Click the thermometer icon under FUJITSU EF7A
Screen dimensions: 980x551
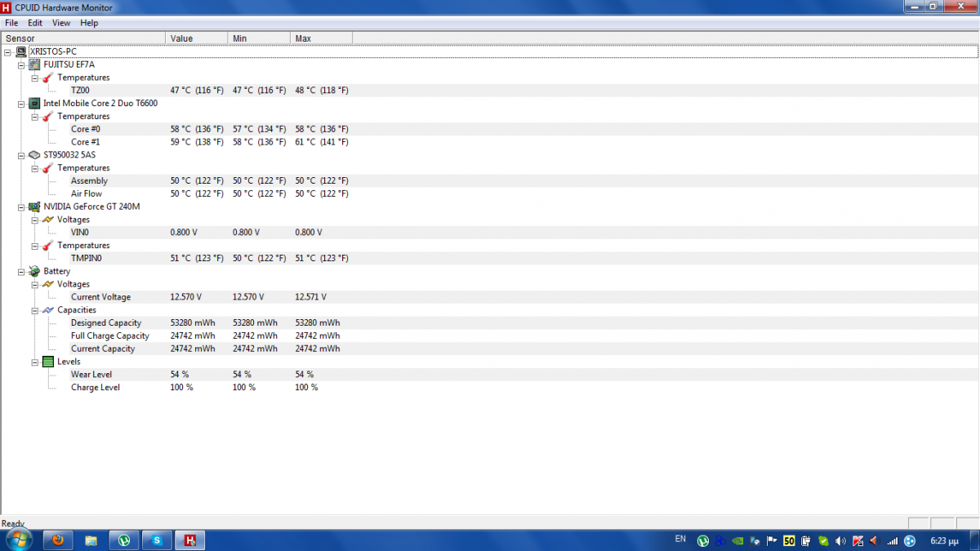click(47, 78)
